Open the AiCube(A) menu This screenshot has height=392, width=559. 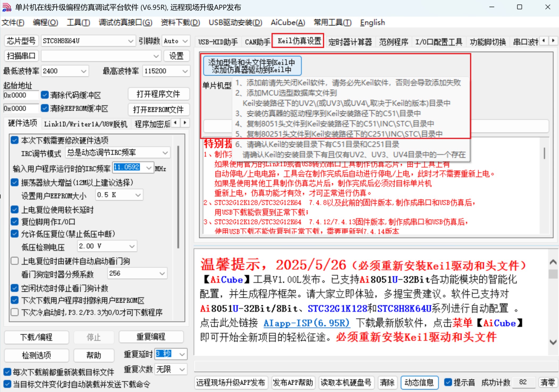(288, 23)
